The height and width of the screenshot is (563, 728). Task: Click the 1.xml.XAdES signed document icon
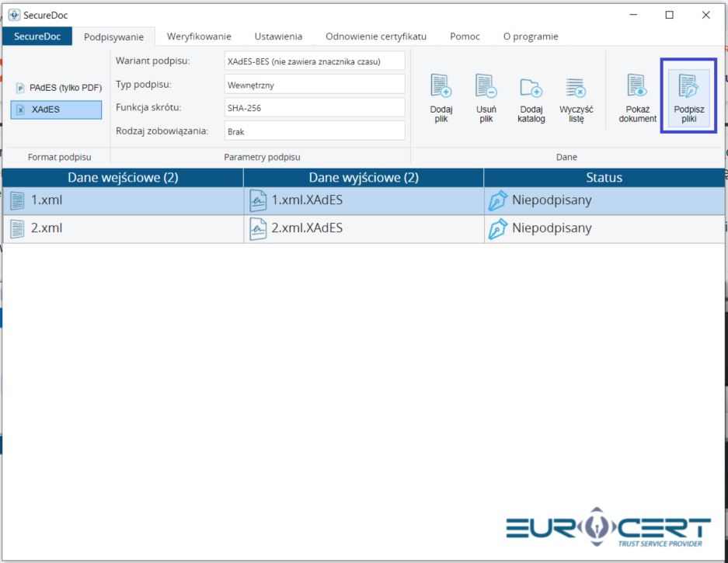(258, 200)
